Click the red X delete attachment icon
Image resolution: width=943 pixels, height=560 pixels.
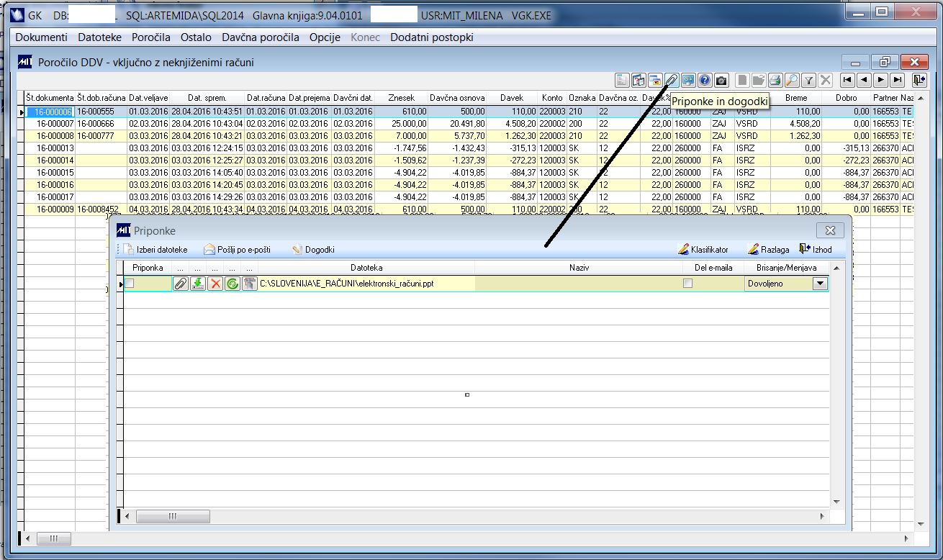click(x=215, y=284)
